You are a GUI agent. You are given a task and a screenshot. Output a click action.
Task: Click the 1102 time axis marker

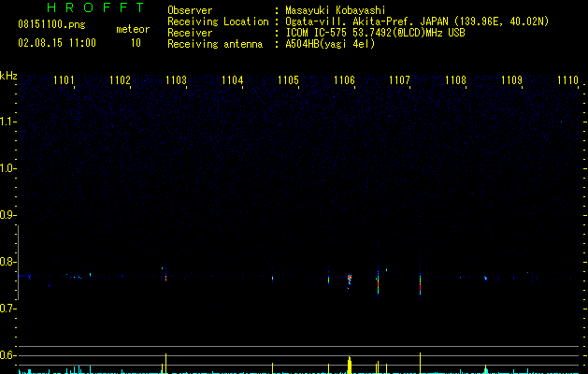coord(120,79)
